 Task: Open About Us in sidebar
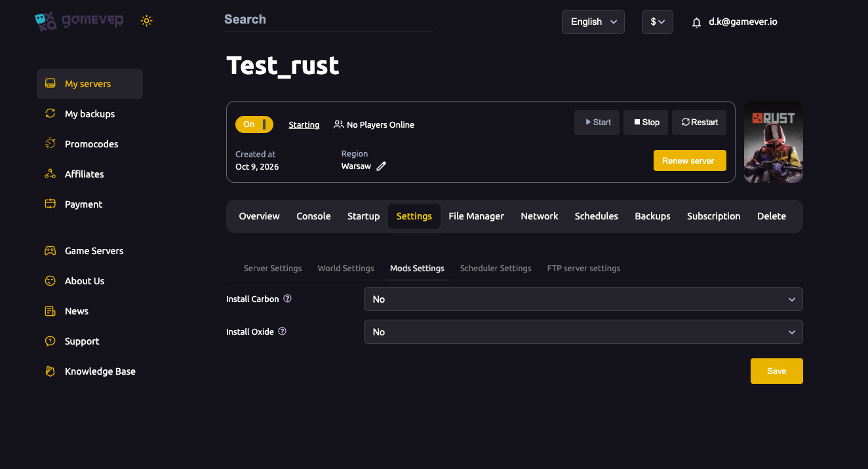(x=90, y=281)
